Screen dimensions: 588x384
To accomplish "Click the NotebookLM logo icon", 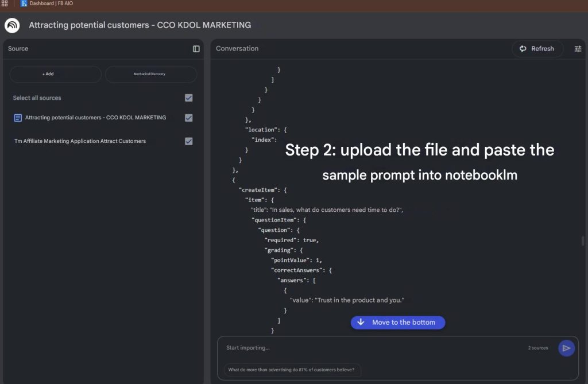I will click(12, 25).
